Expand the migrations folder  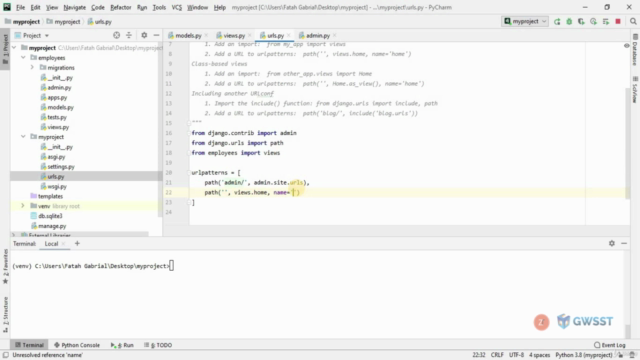[x=32, y=68]
